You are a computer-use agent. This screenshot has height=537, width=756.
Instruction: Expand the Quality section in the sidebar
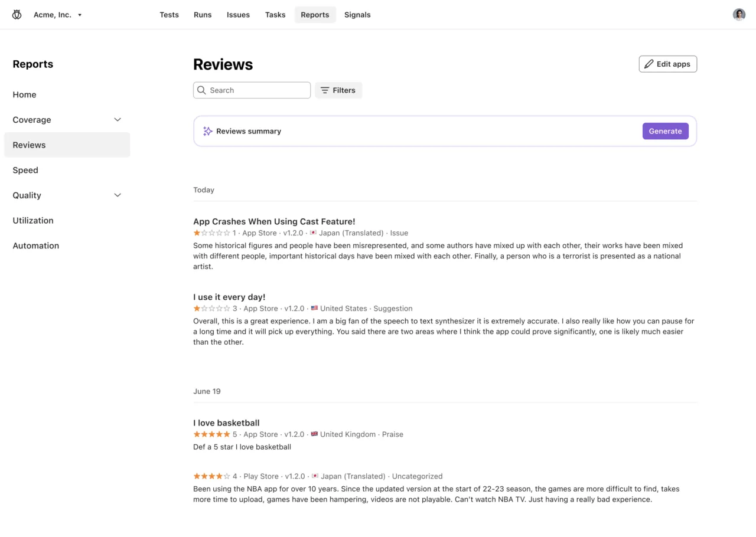pos(117,195)
